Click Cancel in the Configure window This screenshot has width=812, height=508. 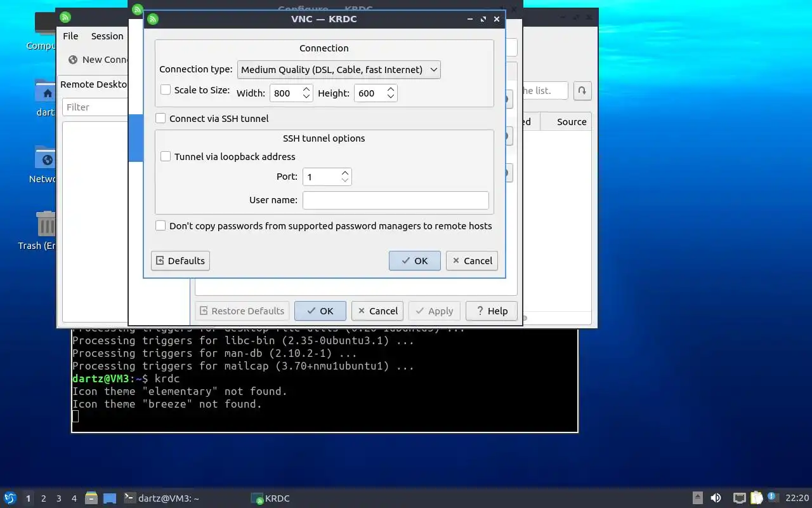[377, 311]
